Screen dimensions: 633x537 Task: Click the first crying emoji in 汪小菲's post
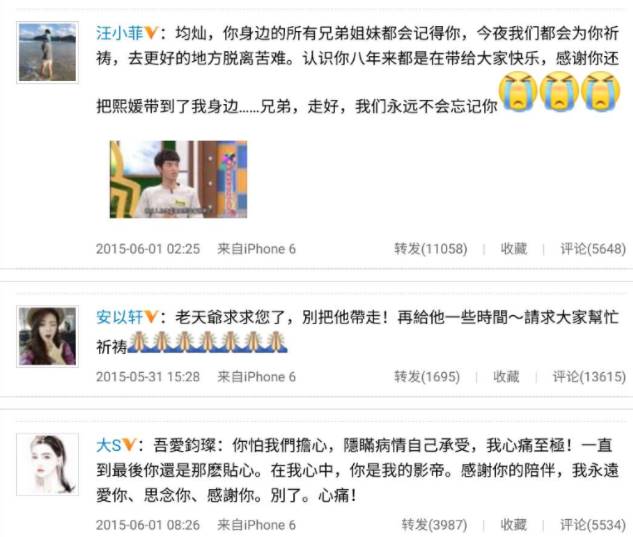click(518, 91)
